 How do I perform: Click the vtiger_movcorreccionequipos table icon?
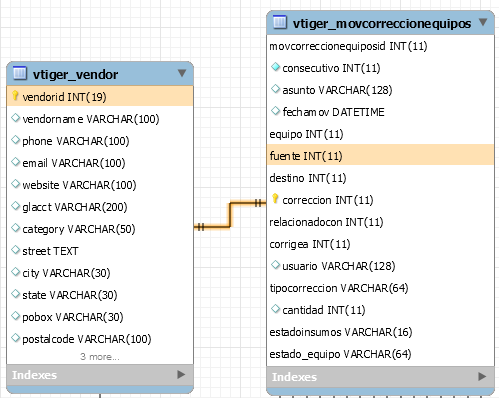coord(279,22)
